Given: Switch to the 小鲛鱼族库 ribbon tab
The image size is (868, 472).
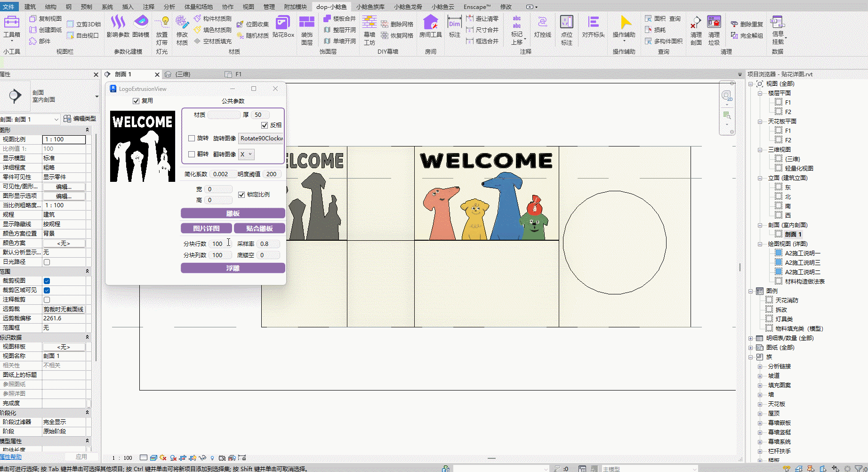Looking at the screenshot, I should pyautogui.click(x=370, y=7).
